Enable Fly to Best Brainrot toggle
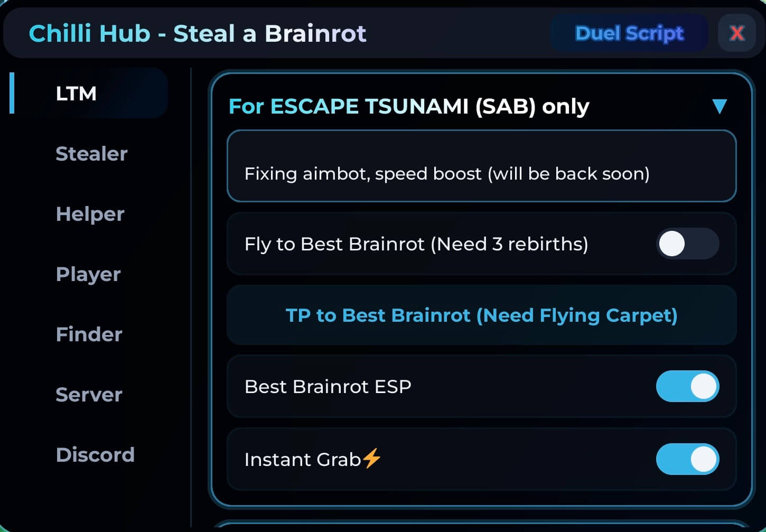The image size is (766, 532). pyautogui.click(x=687, y=244)
